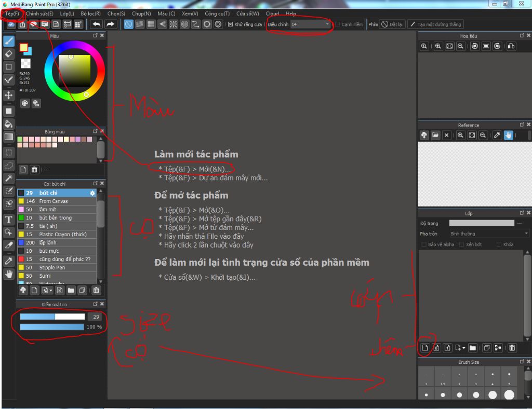Open snap settings gear
Viewport: 532px width, 409px height.
[218, 24]
